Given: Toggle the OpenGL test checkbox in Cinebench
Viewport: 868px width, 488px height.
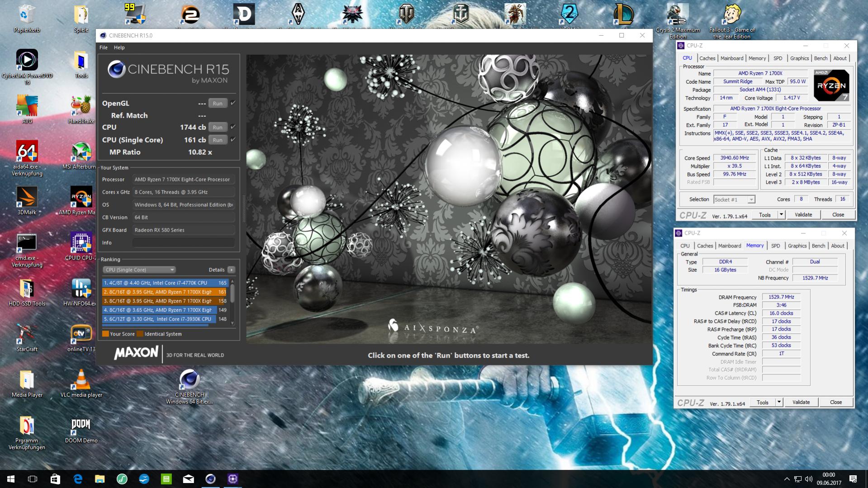Looking at the screenshot, I should point(233,103).
